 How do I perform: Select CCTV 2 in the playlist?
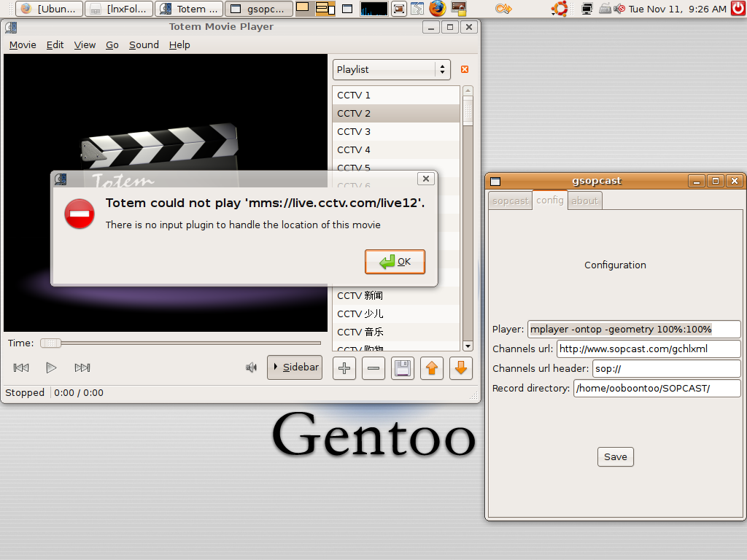point(396,113)
